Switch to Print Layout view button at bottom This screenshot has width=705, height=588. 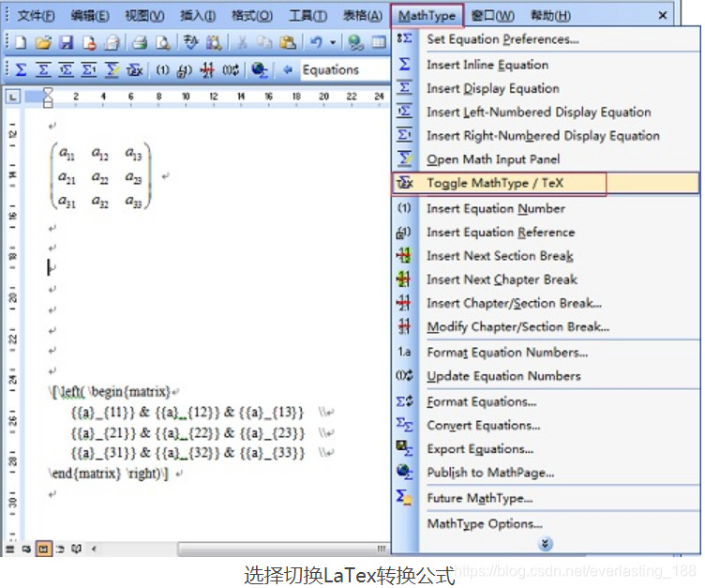pyautogui.click(x=44, y=549)
